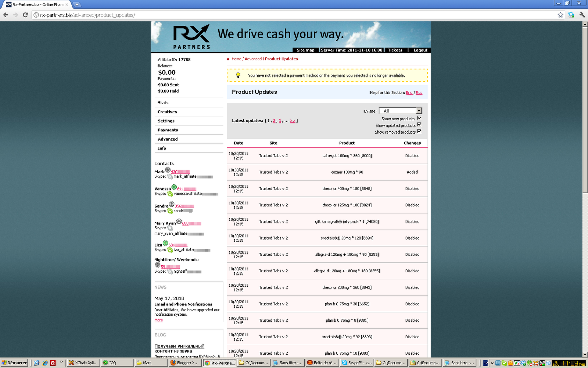588x368 pixels.
Task: Click the ICQ flower icon next to Liza
Action: click(x=165, y=243)
